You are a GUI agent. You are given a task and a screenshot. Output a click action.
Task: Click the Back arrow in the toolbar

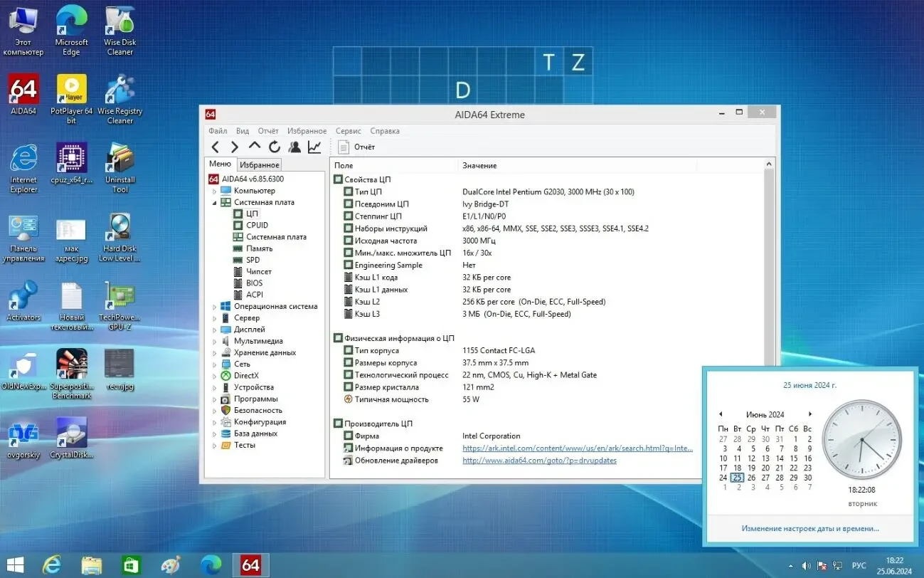tap(215, 147)
